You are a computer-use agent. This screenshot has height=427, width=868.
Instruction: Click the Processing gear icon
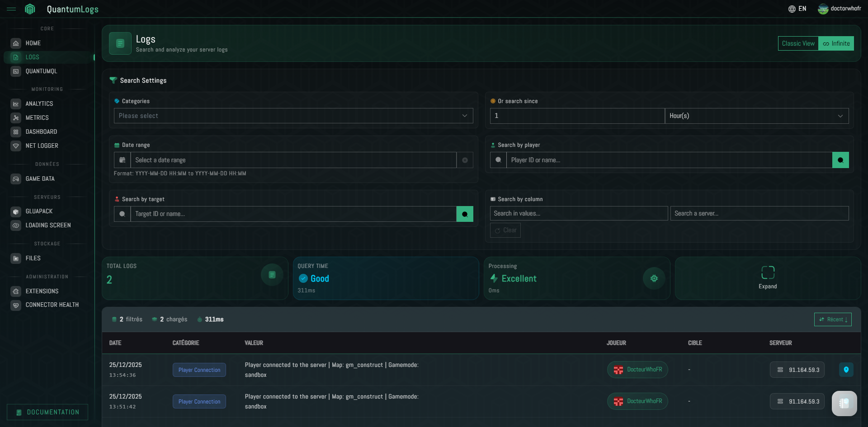click(654, 278)
